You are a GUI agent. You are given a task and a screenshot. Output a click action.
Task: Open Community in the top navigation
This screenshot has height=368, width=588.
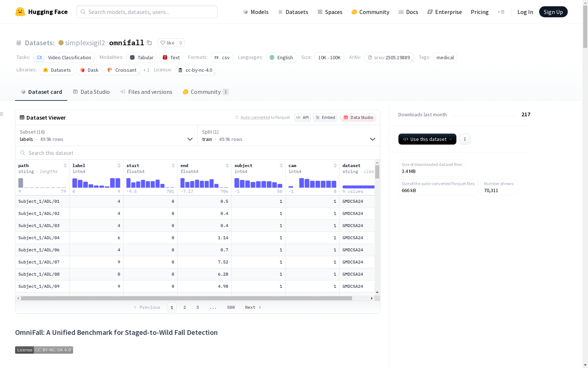click(370, 12)
